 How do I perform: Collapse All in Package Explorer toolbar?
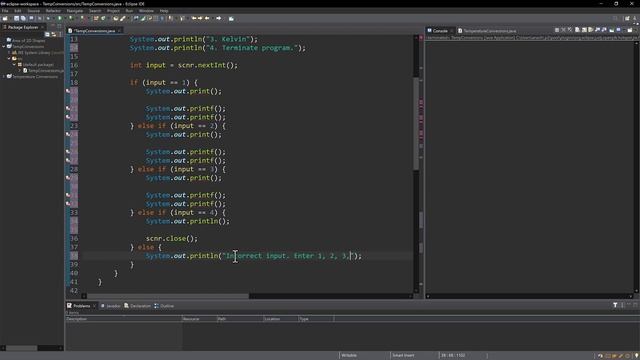coord(47,34)
